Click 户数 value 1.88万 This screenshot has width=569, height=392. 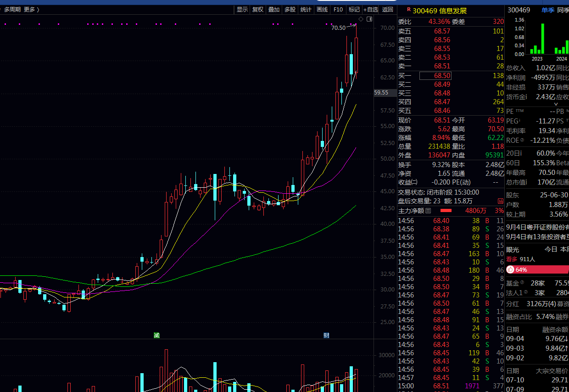558,205
